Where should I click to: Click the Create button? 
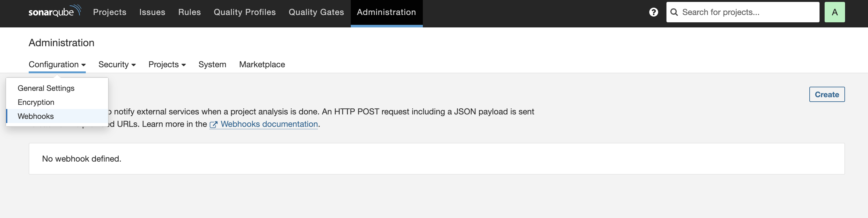coord(827,94)
